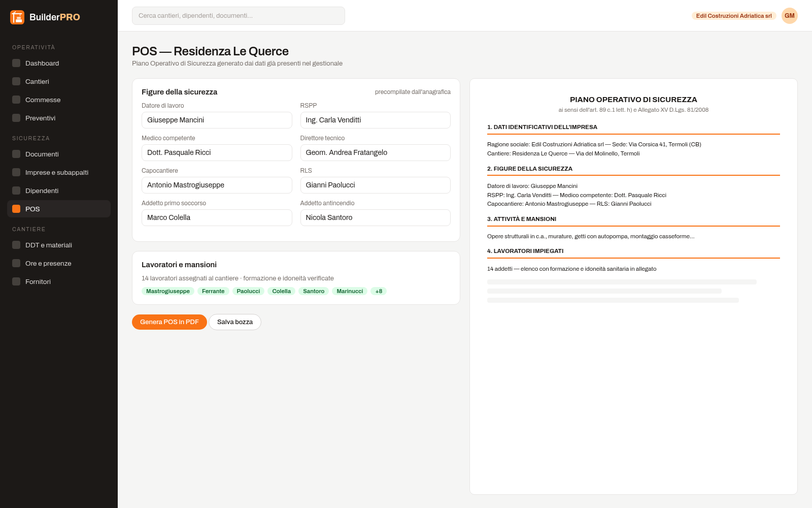This screenshot has height=508, width=812.
Task: Click the Salva bozza button
Action: [235, 322]
